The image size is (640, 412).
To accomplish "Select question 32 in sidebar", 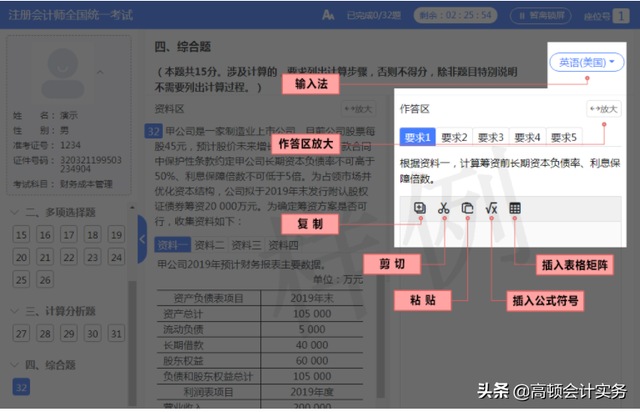I will [x=21, y=387].
